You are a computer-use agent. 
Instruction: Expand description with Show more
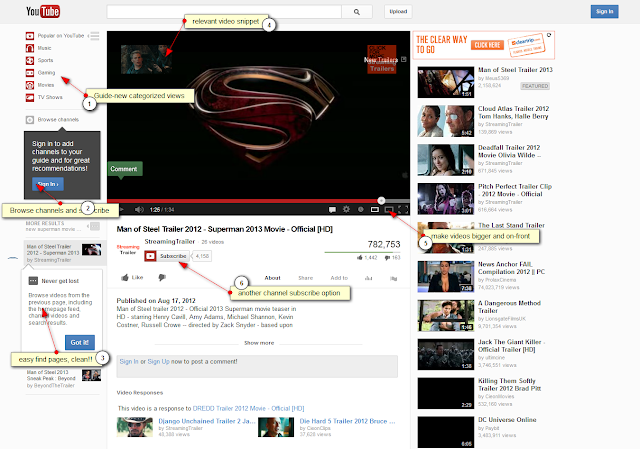click(x=259, y=343)
